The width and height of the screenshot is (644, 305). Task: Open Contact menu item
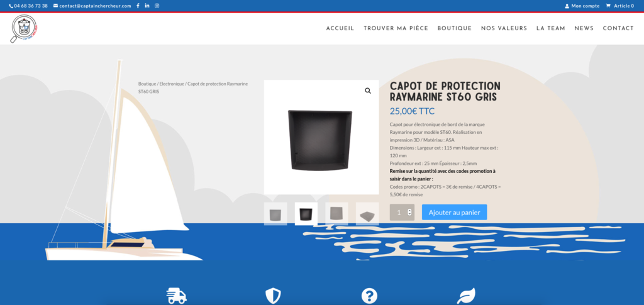(x=618, y=28)
